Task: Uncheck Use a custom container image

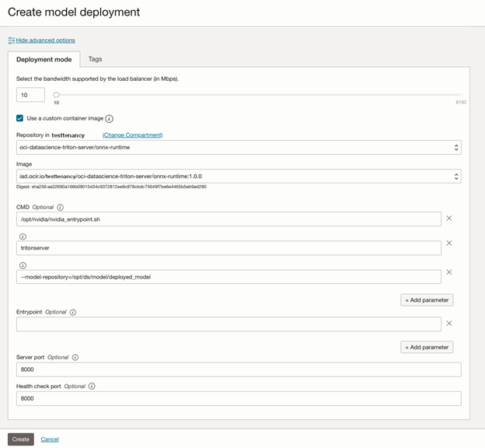Action: pyautogui.click(x=20, y=118)
